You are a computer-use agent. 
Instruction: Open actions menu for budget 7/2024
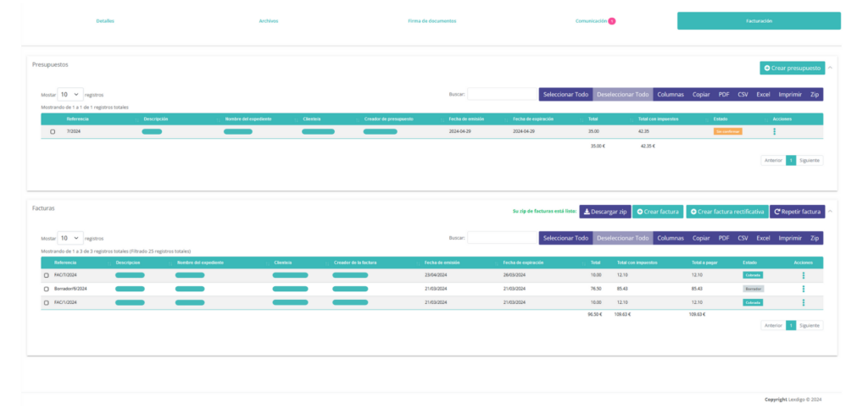(x=774, y=131)
